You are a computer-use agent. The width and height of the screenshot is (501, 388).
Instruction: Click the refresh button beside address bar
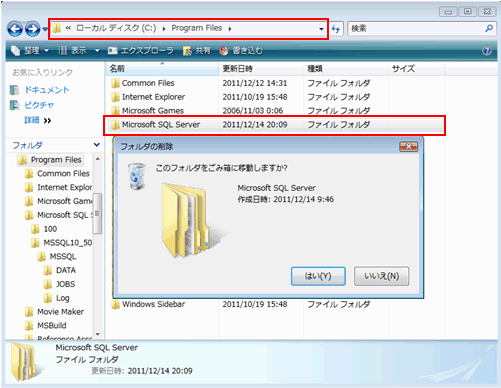click(336, 29)
